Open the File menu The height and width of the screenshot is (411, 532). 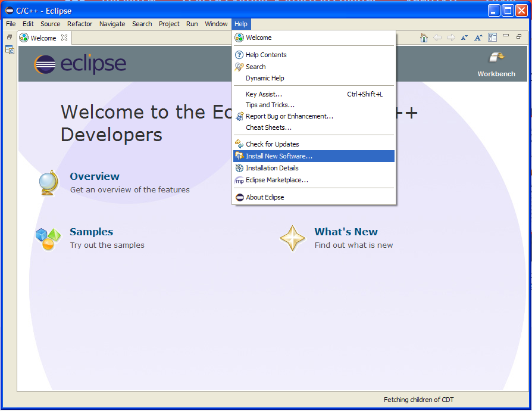click(x=11, y=24)
